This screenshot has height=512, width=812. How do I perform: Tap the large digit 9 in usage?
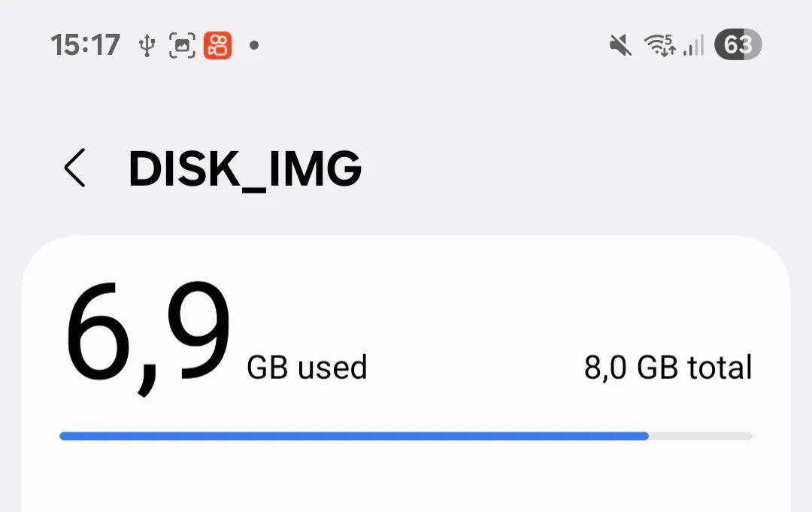point(195,335)
